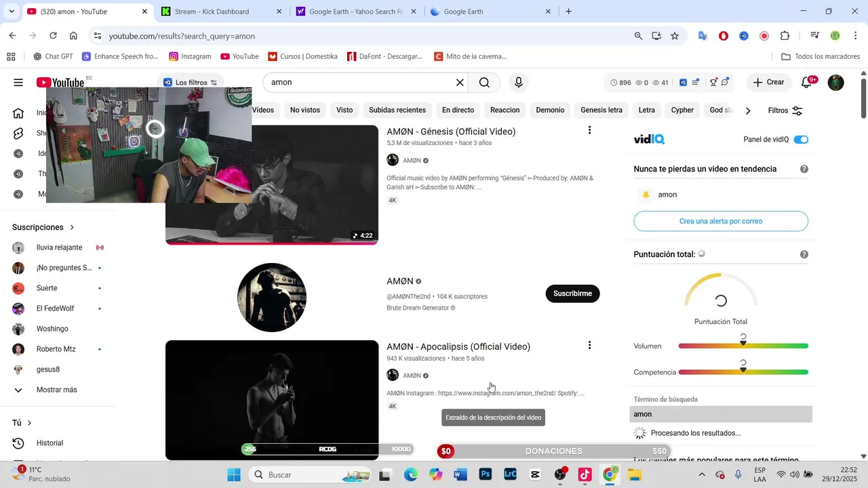Open options menu for Génesis video

coord(589,130)
